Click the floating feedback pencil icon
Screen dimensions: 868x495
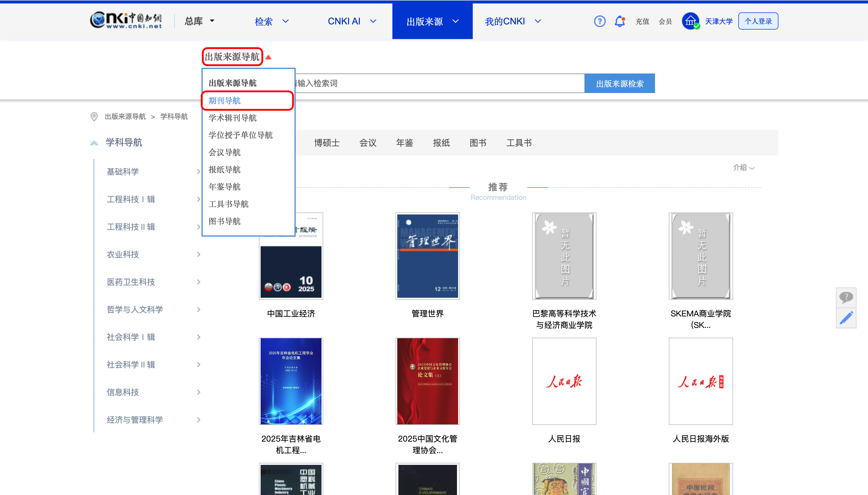846,318
